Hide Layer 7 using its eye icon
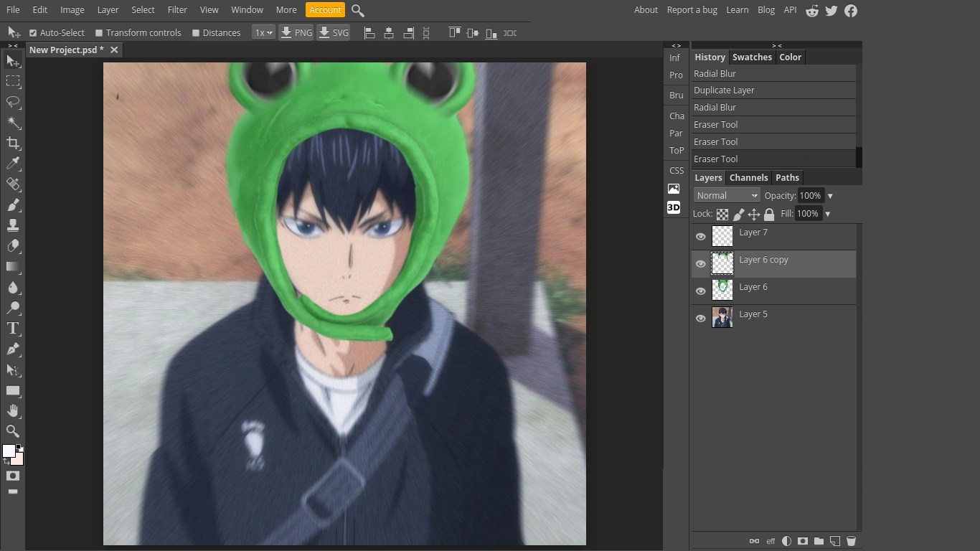 click(701, 237)
